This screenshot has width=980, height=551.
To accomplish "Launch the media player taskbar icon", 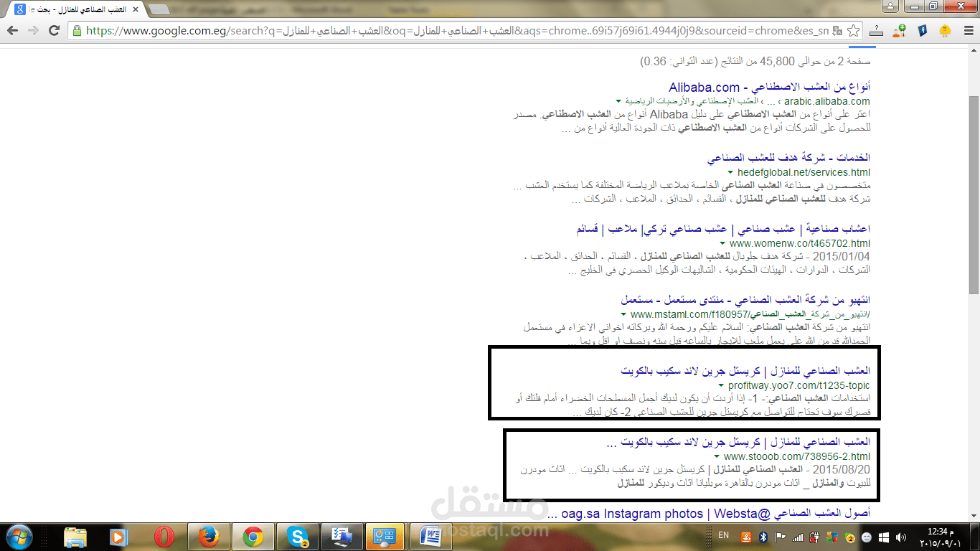I will [119, 536].
